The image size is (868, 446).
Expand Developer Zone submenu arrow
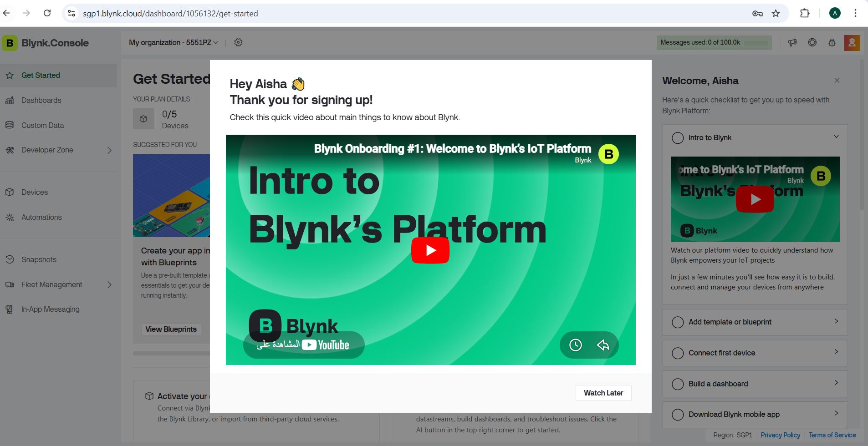(109, 150)
